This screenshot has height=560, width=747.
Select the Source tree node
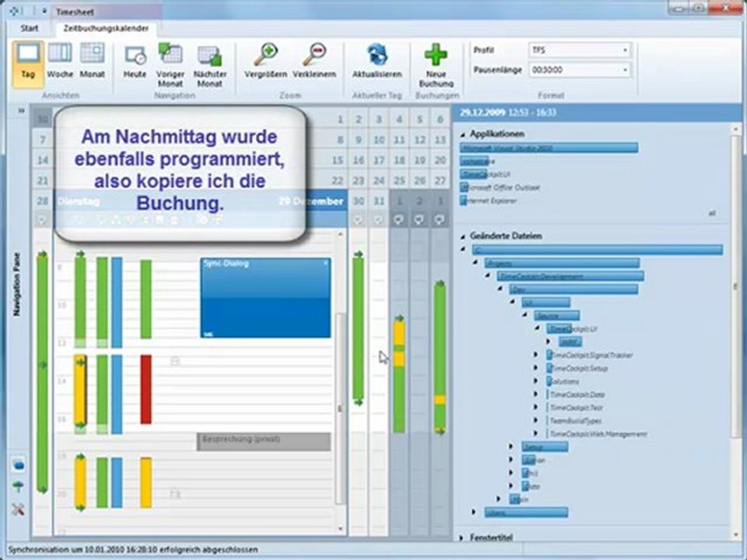(556, 316)
